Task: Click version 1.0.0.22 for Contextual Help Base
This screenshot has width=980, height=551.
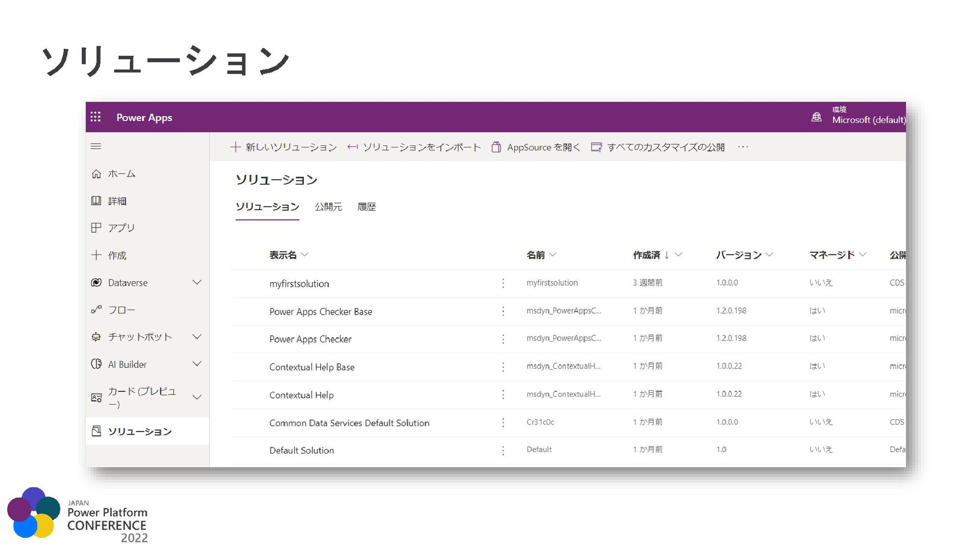Action: [729, 366]
